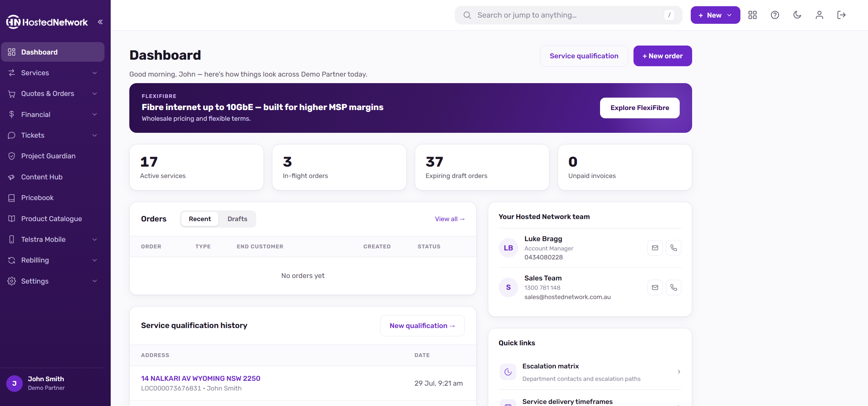Call Luke Bragg with the phone icon
868x406 pixels.
674,248
